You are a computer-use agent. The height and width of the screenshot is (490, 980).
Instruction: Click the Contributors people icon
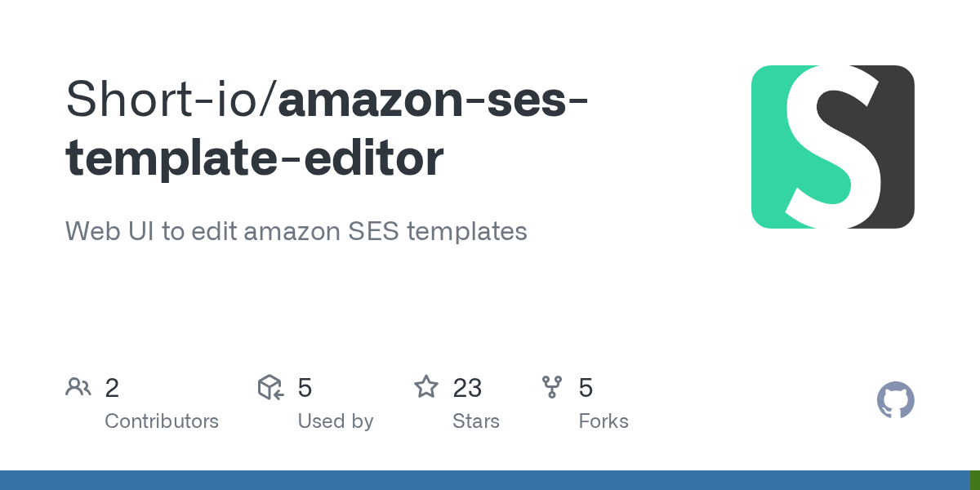pyautogui.click(x=78, y=387)
